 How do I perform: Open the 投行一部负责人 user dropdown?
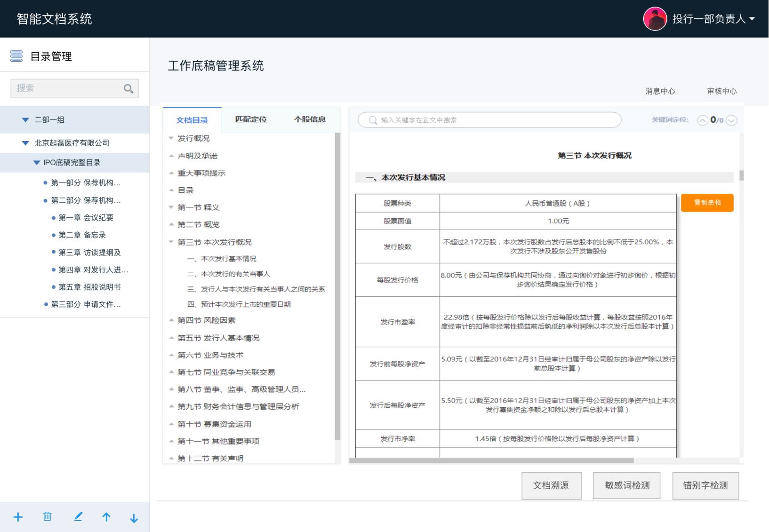[x=713, y=19]
